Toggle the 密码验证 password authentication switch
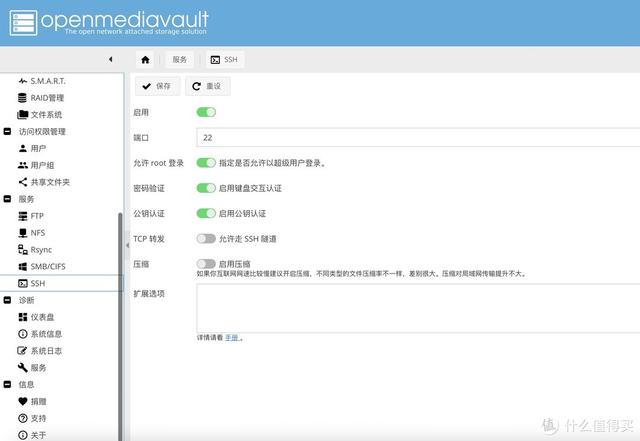 point(206,188)
